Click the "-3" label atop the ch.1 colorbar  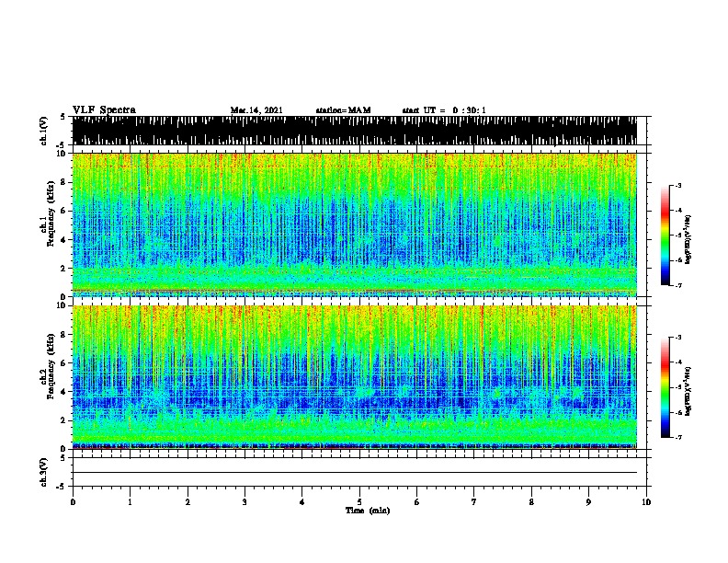coord(677,186)
